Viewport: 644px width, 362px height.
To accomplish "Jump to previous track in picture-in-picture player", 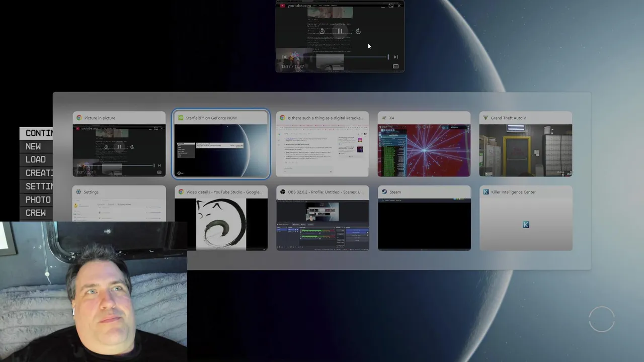I will [284, 57].
